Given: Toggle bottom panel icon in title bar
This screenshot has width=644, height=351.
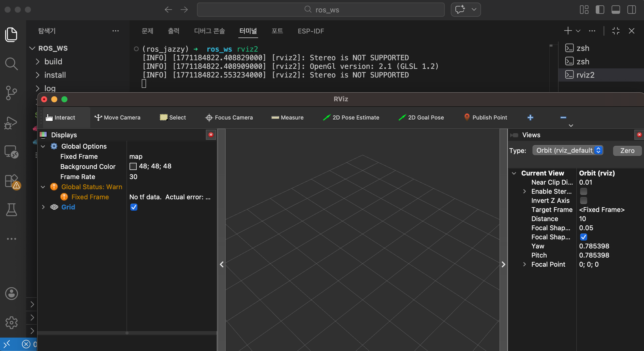Looking at the screenshot, I should (x=616, y=10).
